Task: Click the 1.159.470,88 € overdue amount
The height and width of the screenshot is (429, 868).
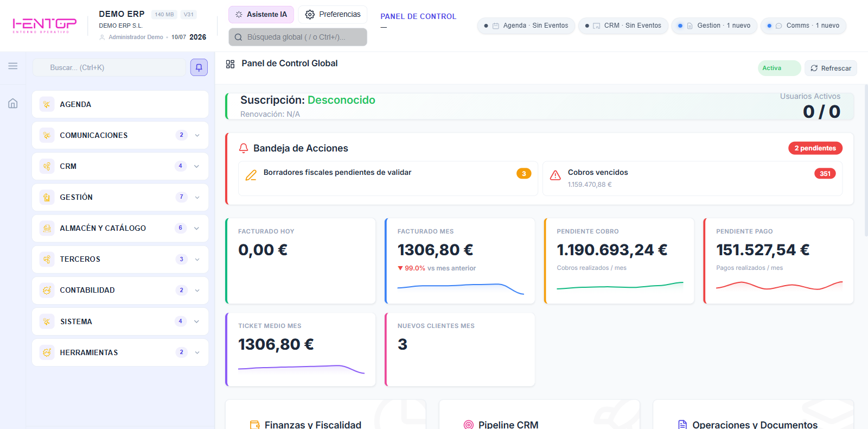Action: click(590, 185)
